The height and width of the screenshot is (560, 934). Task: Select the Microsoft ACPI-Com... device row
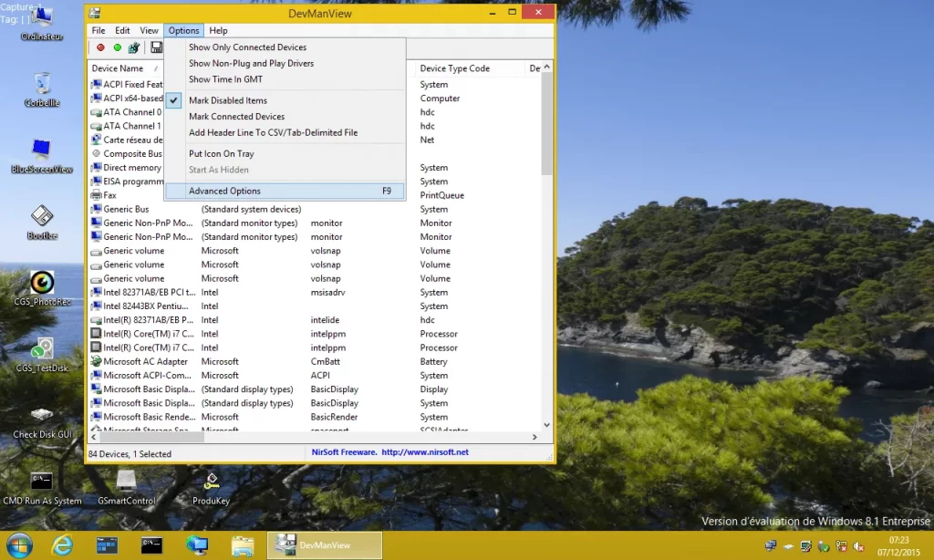(315, 376)
